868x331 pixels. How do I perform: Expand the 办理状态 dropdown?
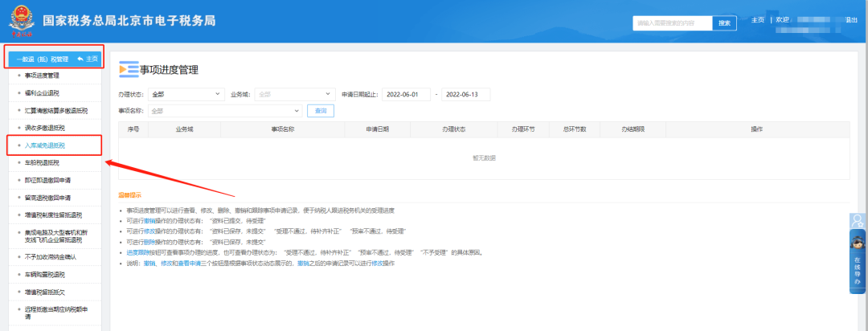[186, 94]
